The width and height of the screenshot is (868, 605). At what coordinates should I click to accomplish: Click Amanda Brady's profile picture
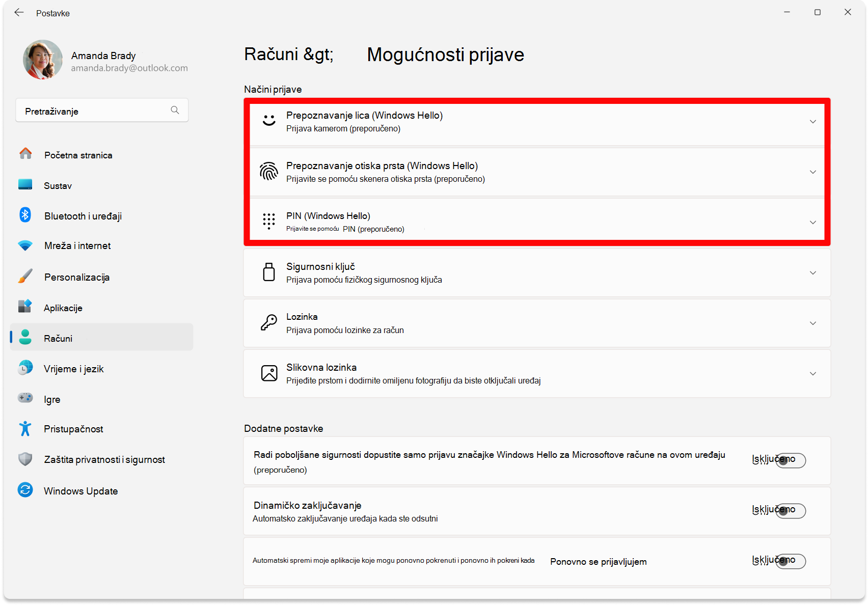point(43,60)
